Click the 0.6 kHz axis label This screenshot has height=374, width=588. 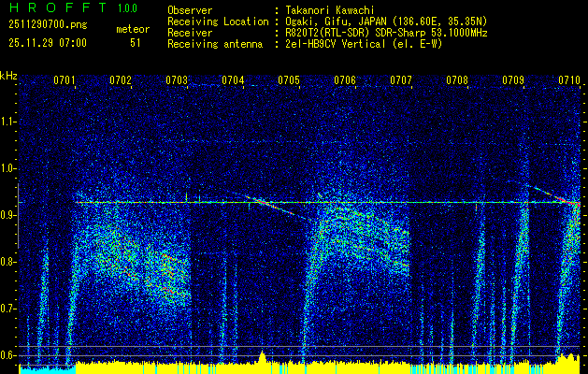point(7,355)
